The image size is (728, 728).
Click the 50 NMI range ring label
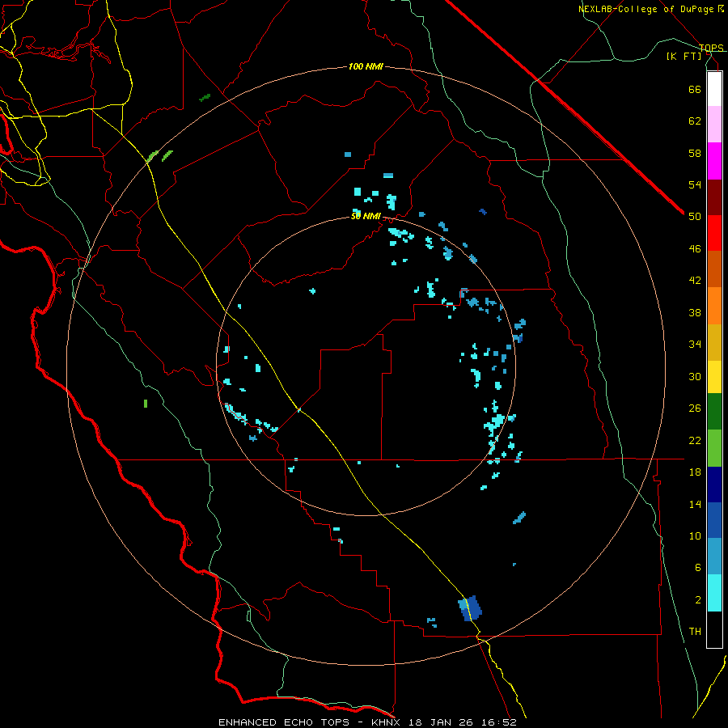(366, 216)
